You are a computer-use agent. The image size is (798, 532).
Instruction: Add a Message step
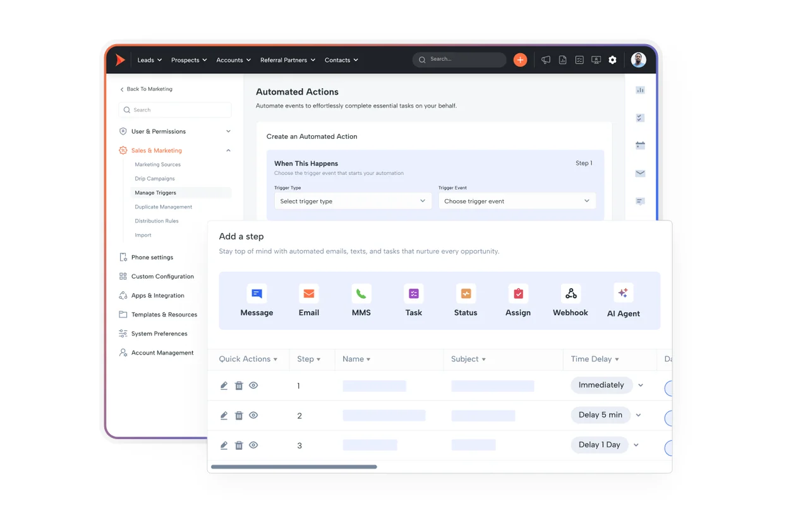(x=257, y=301)
